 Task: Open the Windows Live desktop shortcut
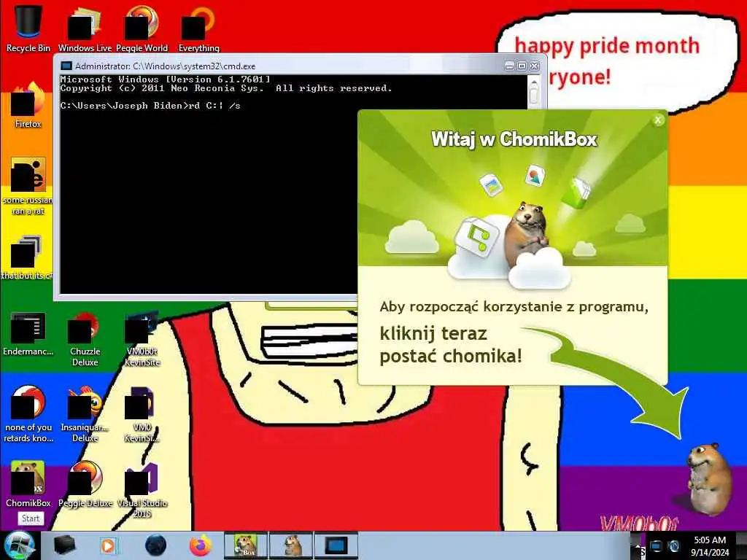coord(85,28)
